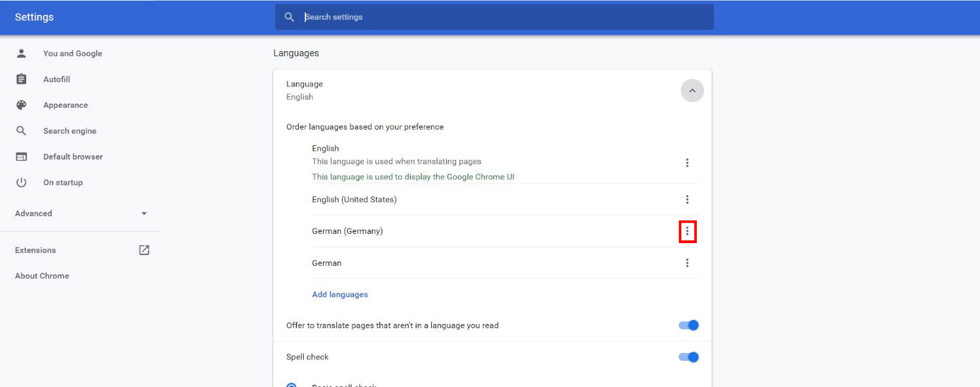Open more actions for English language
The image size is (980, 387).
pos(687,163)
